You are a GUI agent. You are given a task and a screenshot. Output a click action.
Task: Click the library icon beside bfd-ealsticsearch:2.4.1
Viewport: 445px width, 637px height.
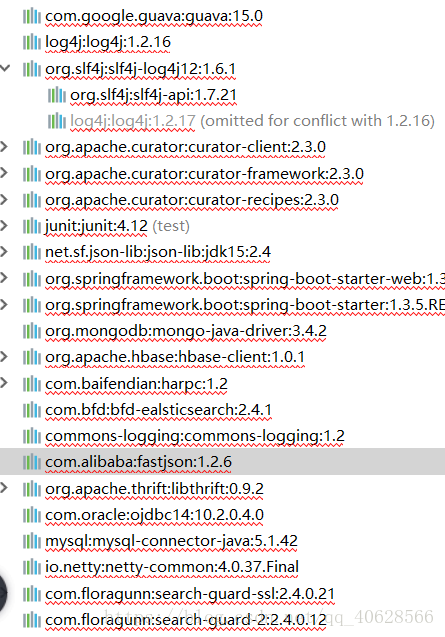coord(32,410)
